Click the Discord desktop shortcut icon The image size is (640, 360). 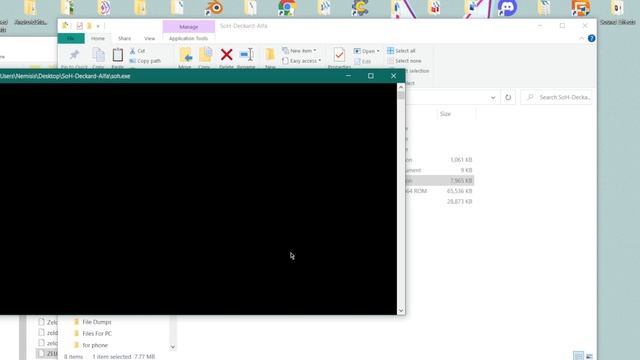(x=507, y=8)
